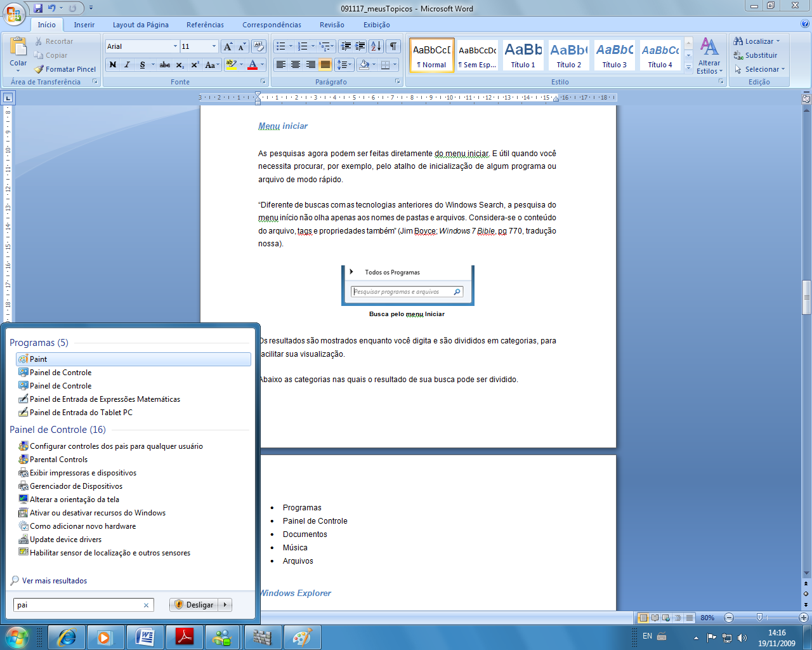Toggle italic formatting
This screenshot has width=812, height=650.
(x=127, y=65)
